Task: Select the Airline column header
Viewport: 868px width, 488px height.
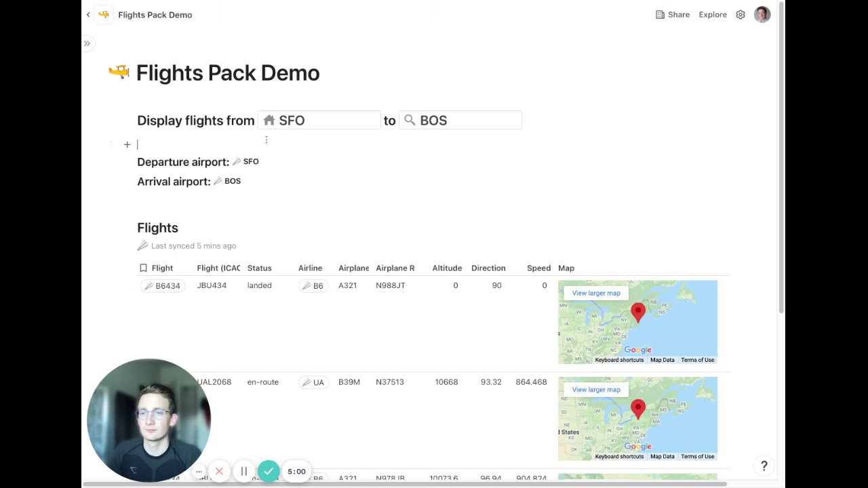Action: click(311, 268)
